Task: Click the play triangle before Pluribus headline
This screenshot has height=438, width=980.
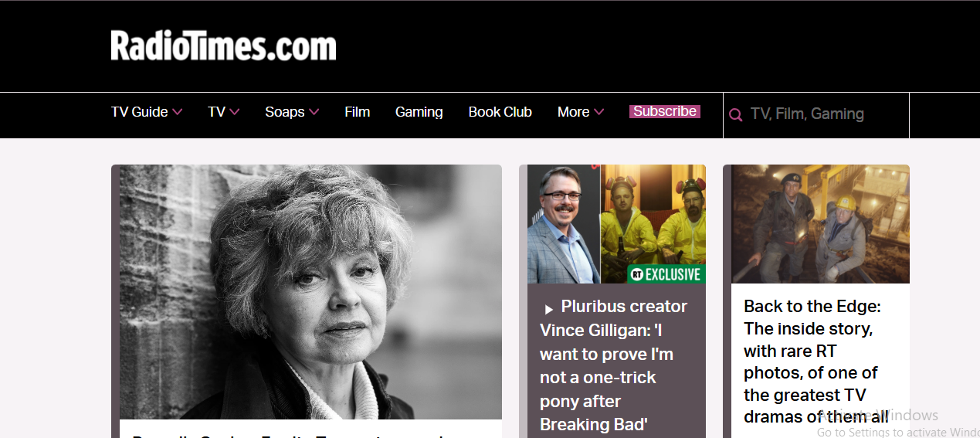Action: [548, 309]
